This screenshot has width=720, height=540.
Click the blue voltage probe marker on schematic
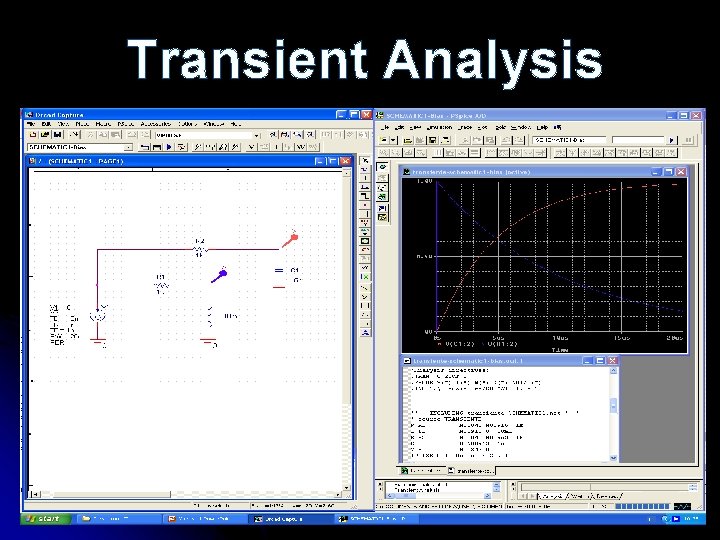(x=219, y=275)
